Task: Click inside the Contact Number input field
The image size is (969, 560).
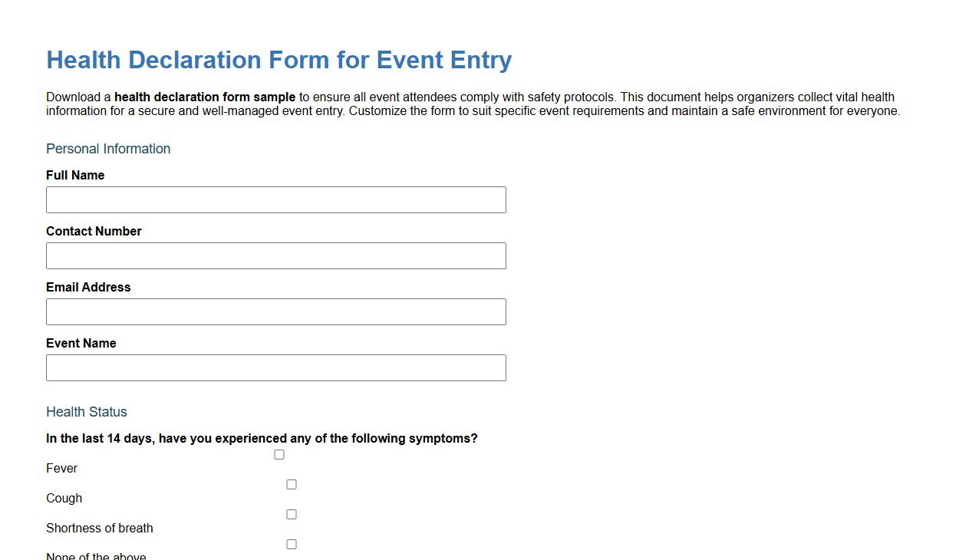Action: (x=276, y=255)
